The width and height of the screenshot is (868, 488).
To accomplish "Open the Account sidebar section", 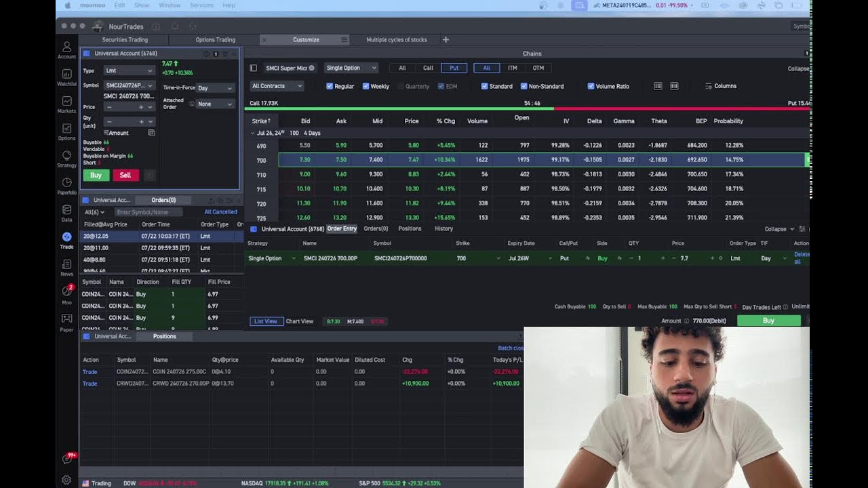I will (x=66, y=50).
